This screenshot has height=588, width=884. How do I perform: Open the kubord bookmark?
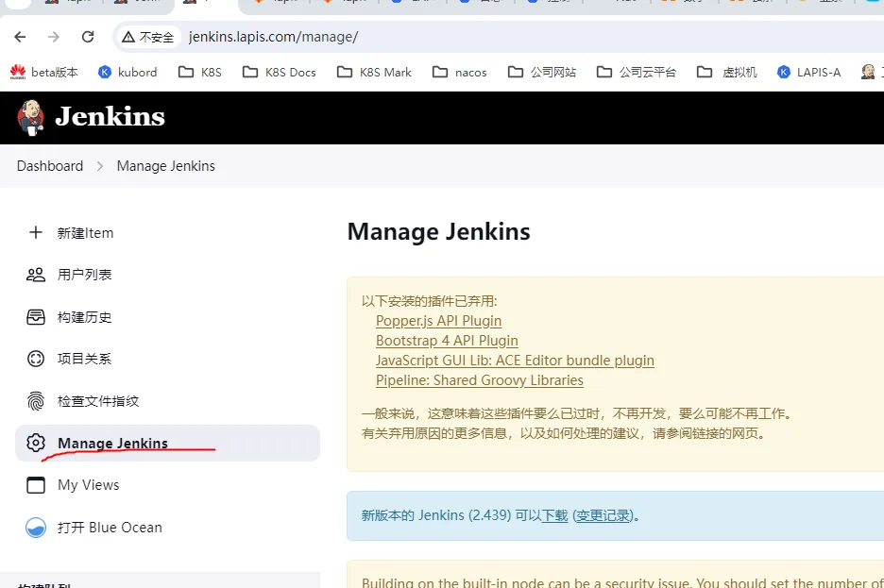click(x=128, y=72)
